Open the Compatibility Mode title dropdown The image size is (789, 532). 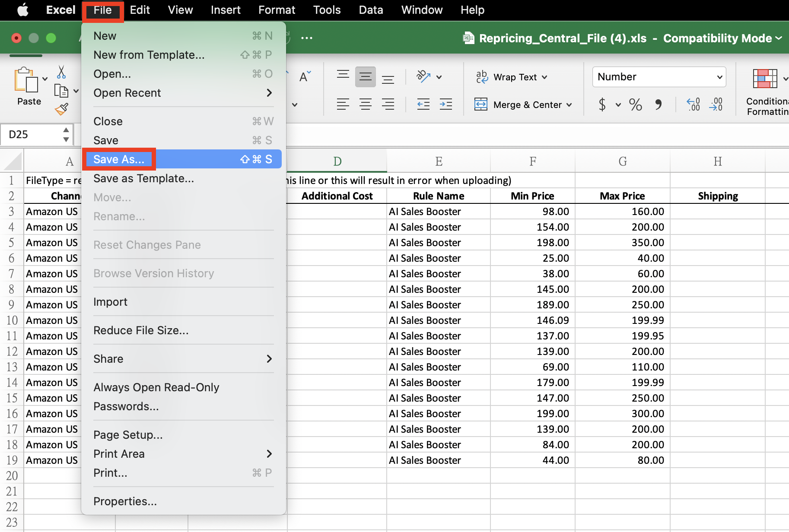(x=779, y=38)
